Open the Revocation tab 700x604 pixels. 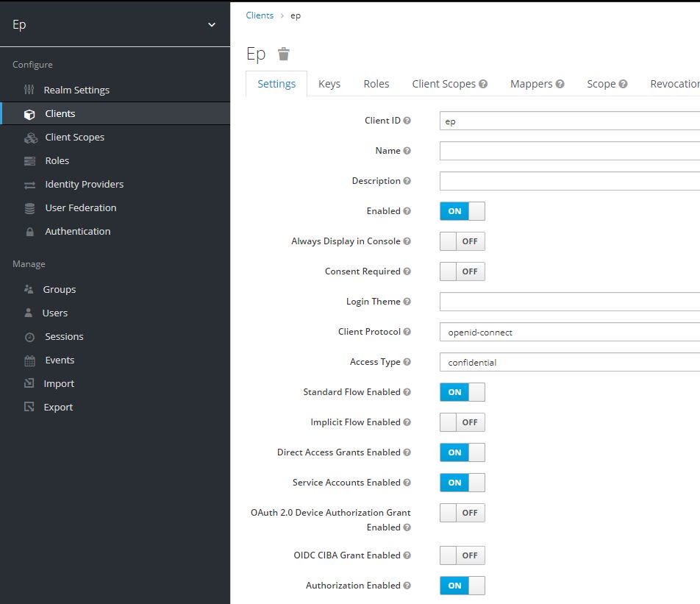coord(675,84)
